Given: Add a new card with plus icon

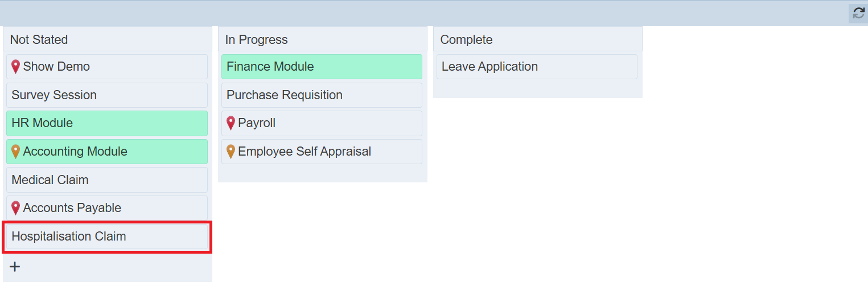Looking at the screenshot, I should click(x=15, y=266).
